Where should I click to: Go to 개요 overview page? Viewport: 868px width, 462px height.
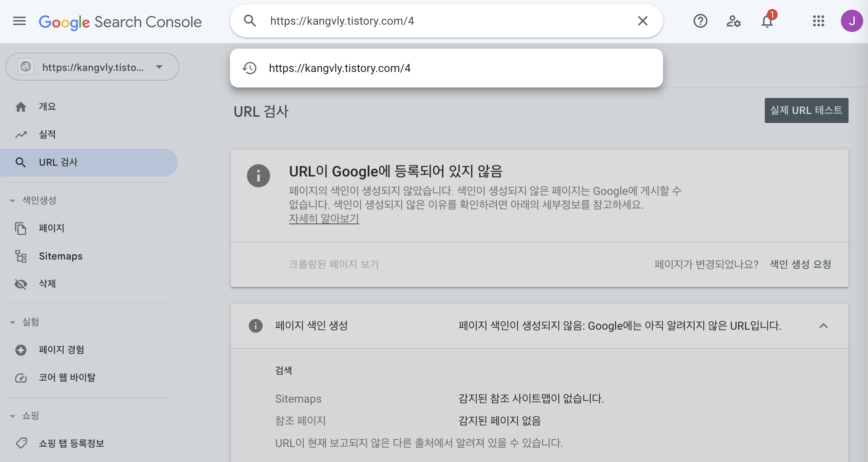89,107
